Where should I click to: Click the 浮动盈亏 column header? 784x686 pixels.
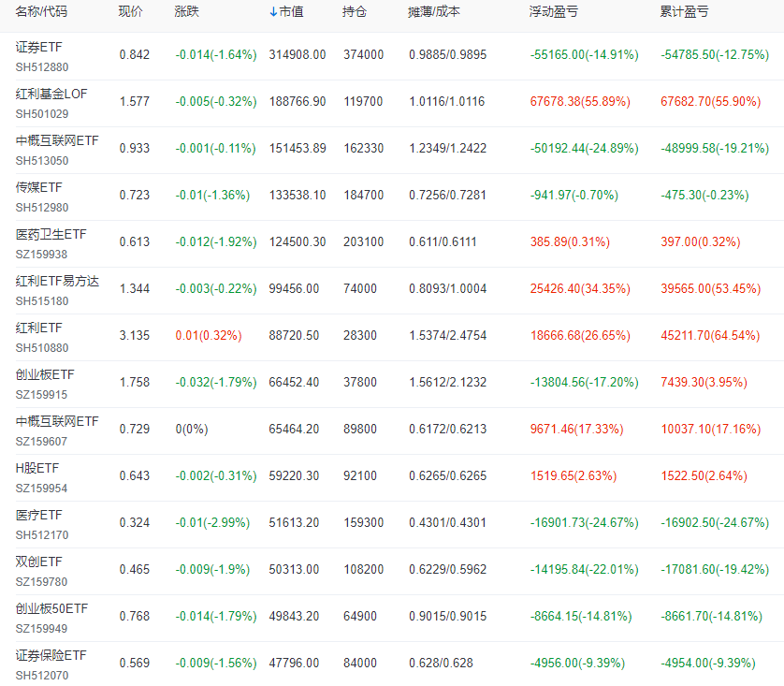(554, 11)
